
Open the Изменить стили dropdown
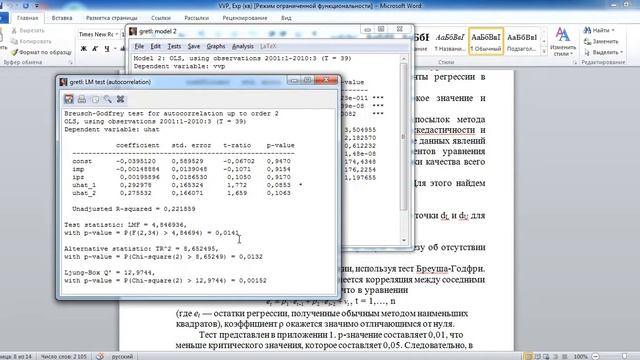pyautogui.click(x=563, y=42)
